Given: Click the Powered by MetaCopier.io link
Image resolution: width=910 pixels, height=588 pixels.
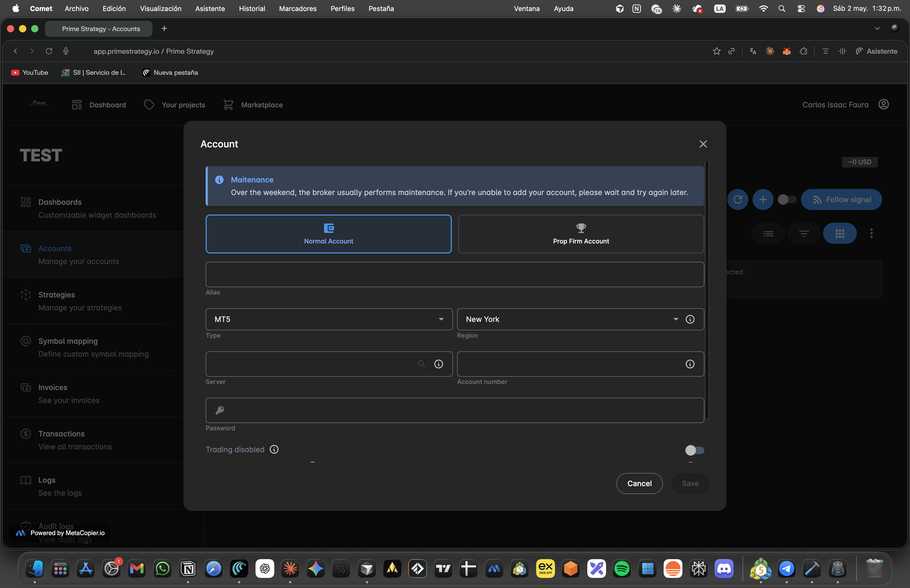Looking at the screenshot, I should pyautogui.click(x=60, y=533).
